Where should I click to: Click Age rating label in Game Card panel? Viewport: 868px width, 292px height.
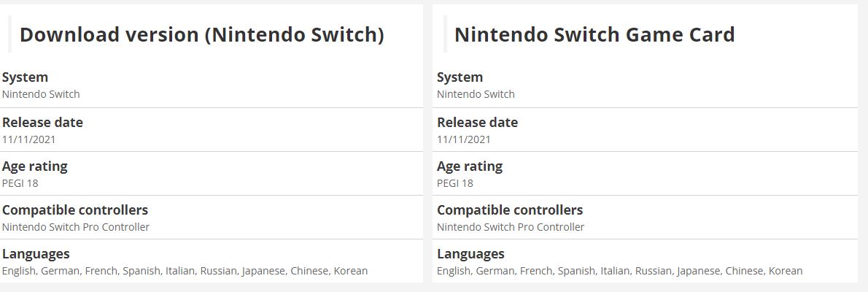point(470,166)
